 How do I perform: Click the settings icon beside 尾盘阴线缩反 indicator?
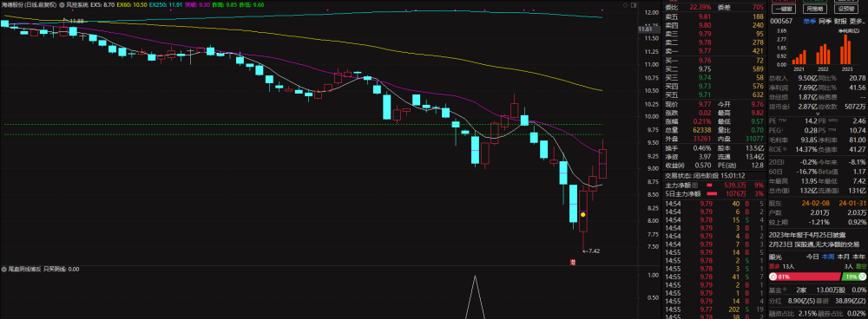click(4, 270)
